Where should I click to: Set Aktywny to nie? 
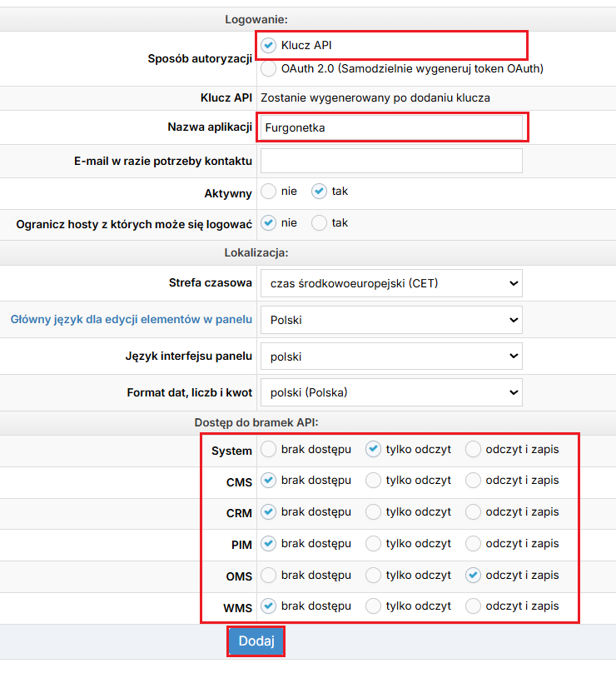pyautogui.click(x=269, y=192)
